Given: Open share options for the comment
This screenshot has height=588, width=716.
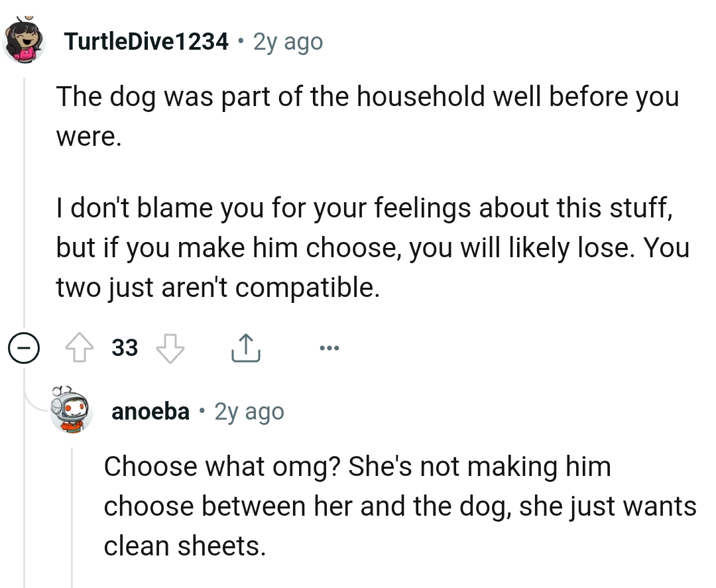Looking at the screenshot, I should [246, 347].
